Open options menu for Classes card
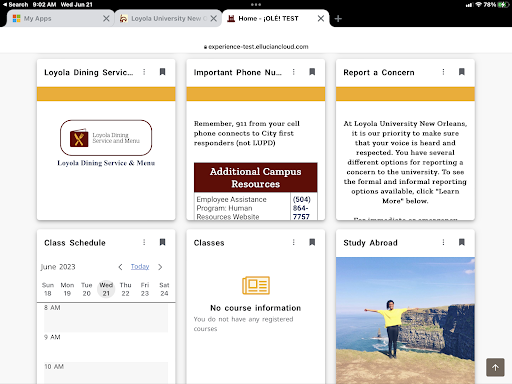512x384 pixels. 294,242
